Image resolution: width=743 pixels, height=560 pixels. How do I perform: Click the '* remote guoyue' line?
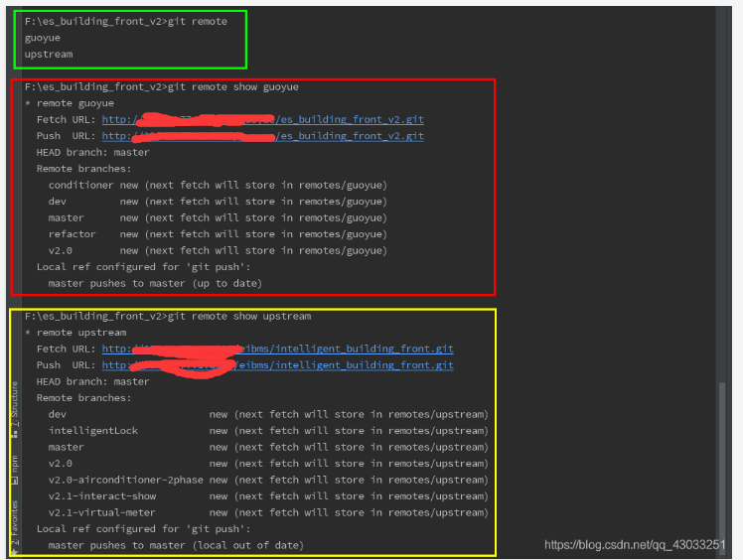pos(70,103)
